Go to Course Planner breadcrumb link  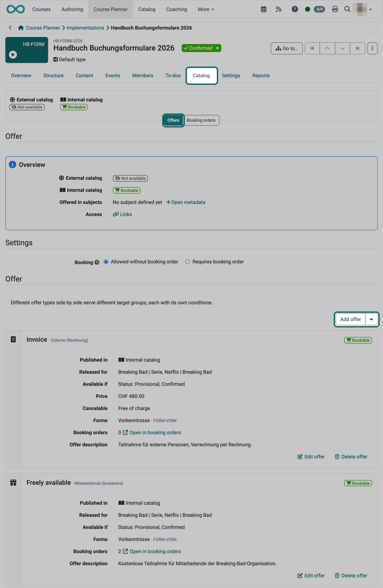[x=43, y=28]
